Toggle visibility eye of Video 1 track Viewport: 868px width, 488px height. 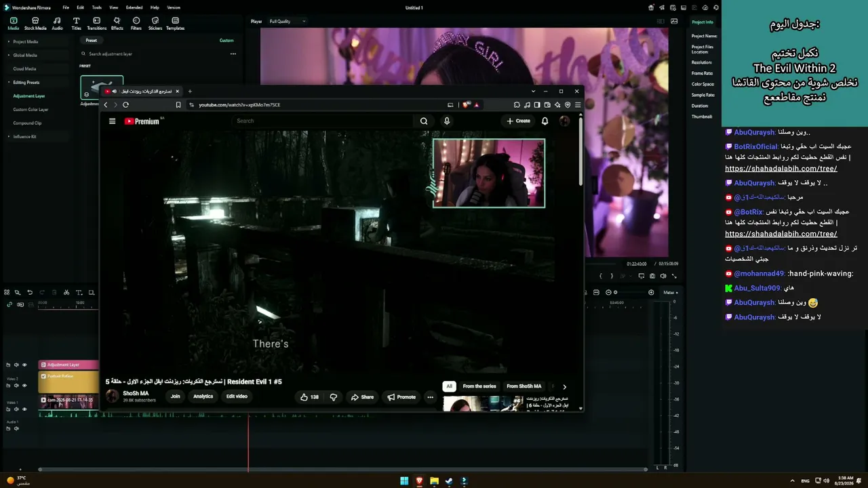(x=24, y=409)
